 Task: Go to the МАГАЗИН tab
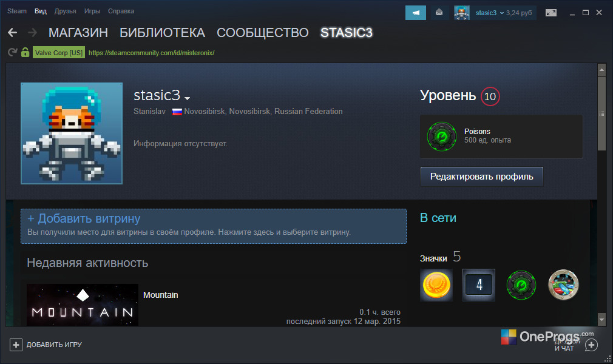(x=78, y=32)
